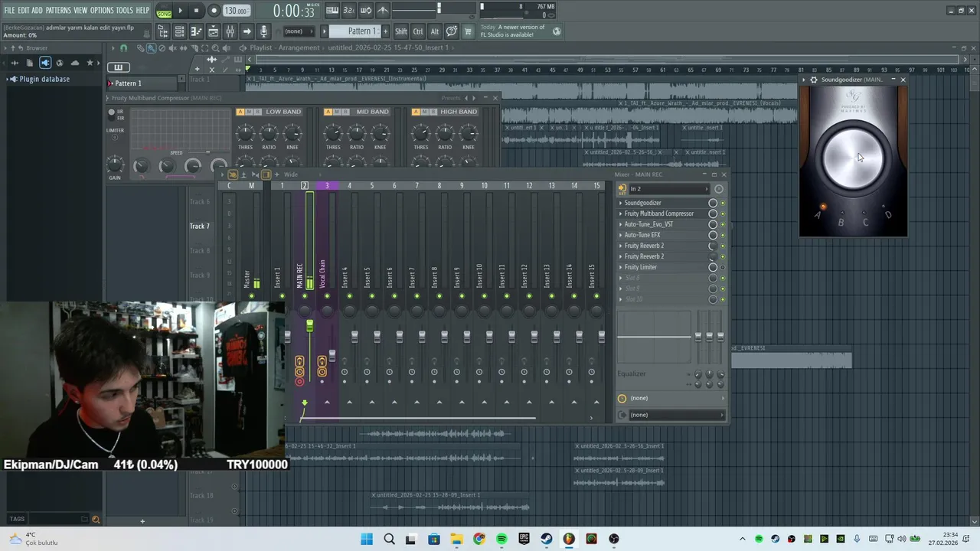Click the star favorites icon in Browser
980x551 pixels.
(90, 63)
